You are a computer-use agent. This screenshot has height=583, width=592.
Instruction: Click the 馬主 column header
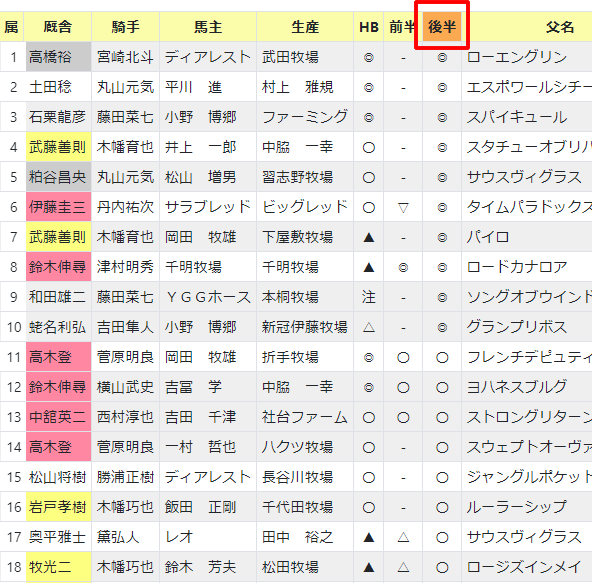click(x=208, y=26)
